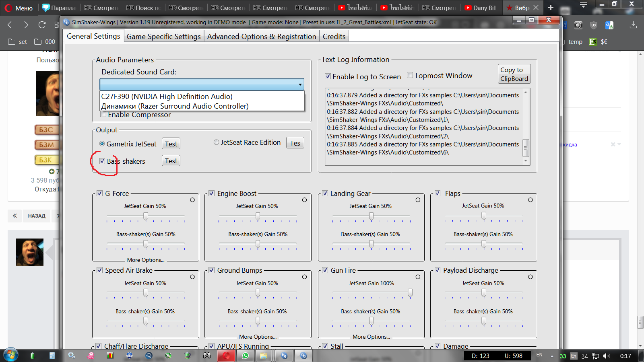Switch to Game Specific Settings tab
This screenshot has width=644, height=362.
pyautogui.click(x=163, y=37)
